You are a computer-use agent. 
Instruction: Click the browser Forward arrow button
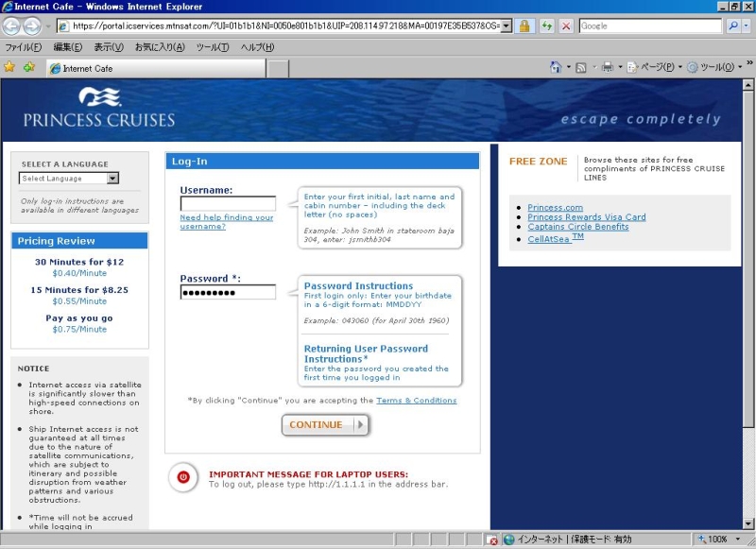(x=32, y=26)
